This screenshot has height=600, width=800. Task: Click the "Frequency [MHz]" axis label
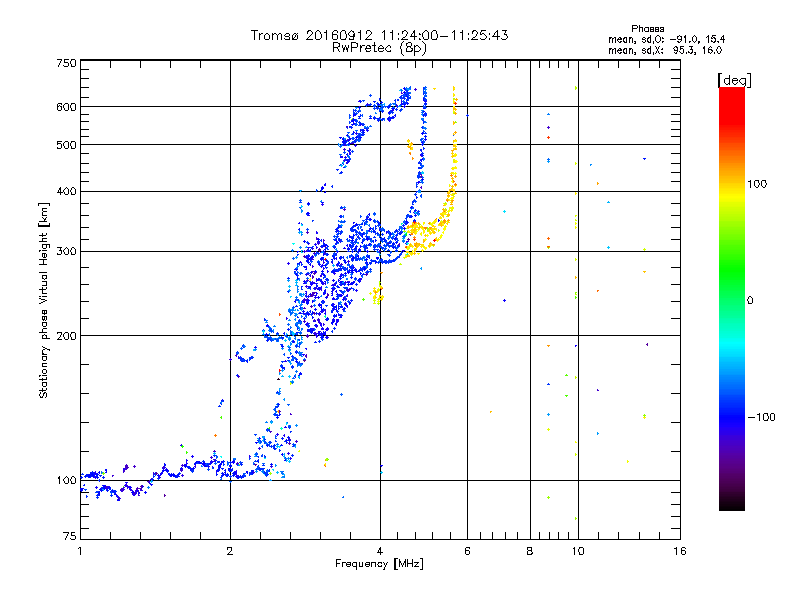pos(379,564)
